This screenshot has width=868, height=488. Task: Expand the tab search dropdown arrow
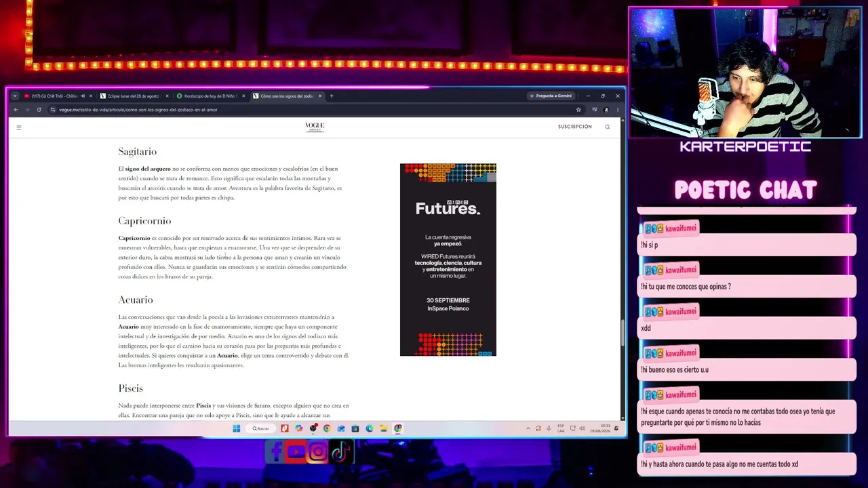coord(15,96)
